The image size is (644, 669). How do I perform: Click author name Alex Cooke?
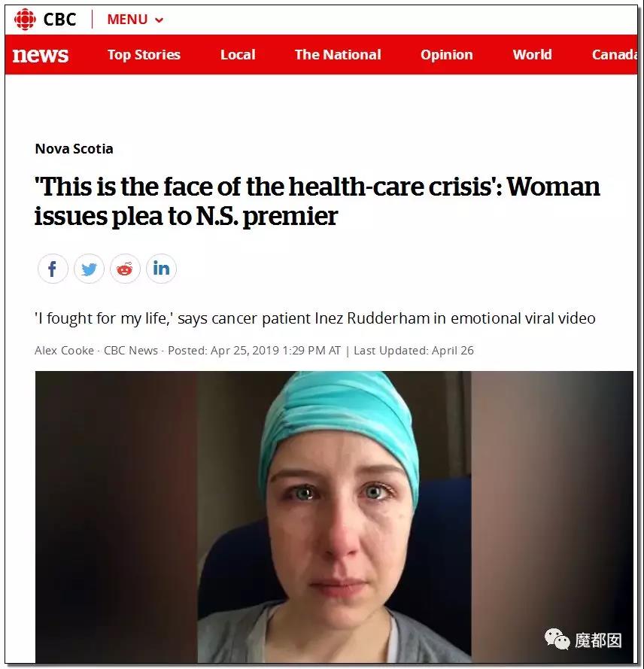click(x=64, y=350)
